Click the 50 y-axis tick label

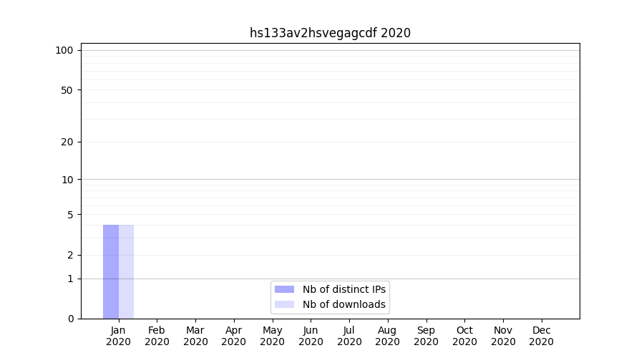pos(67,90)
